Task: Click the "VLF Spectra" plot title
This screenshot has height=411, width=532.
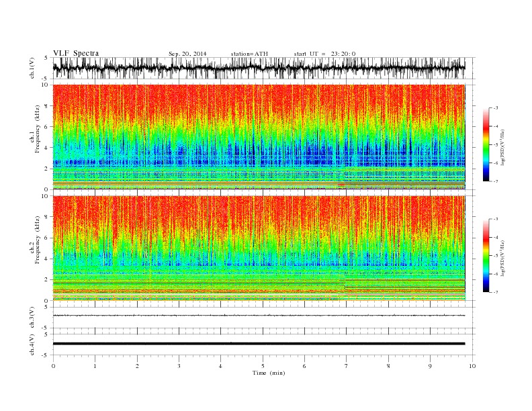Action: click(x=76, y=53)
